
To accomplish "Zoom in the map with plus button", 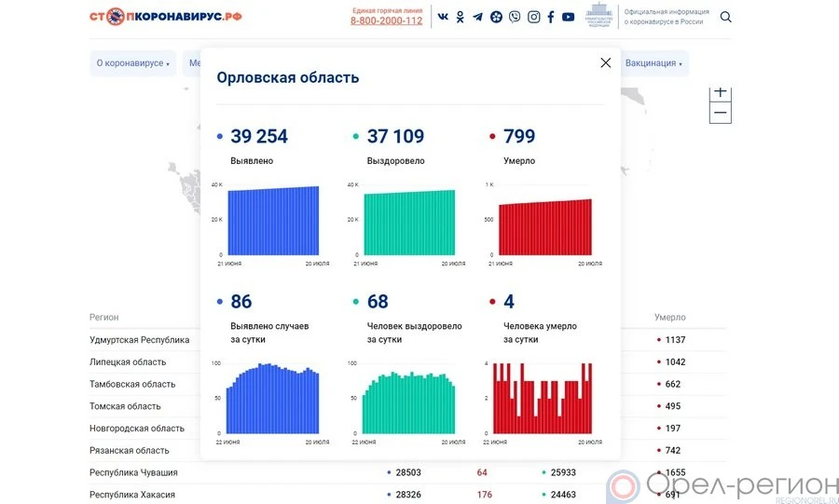I will [x=721, y=92].
